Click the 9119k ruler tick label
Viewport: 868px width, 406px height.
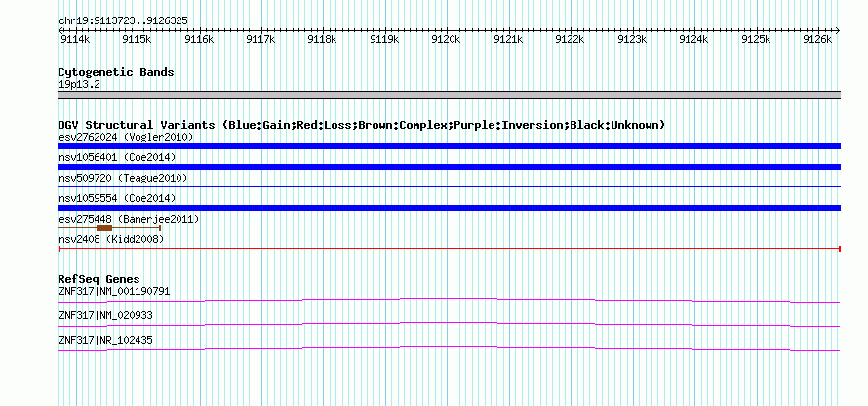pos(384,39)
